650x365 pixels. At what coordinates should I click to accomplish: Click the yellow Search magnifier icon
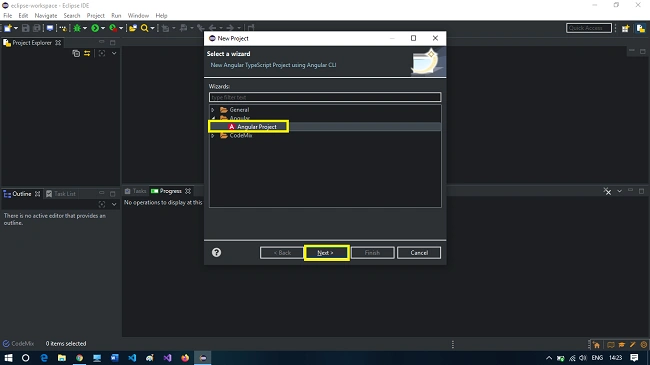pos(144,28)
